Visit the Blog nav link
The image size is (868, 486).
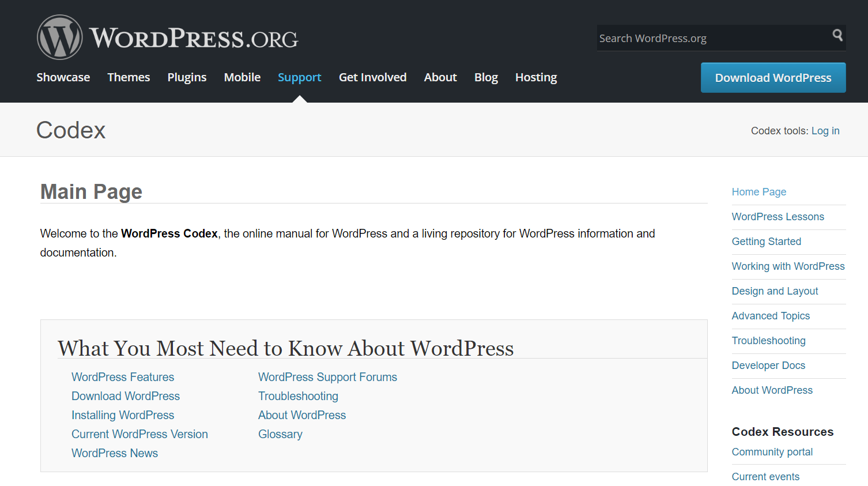486,77
